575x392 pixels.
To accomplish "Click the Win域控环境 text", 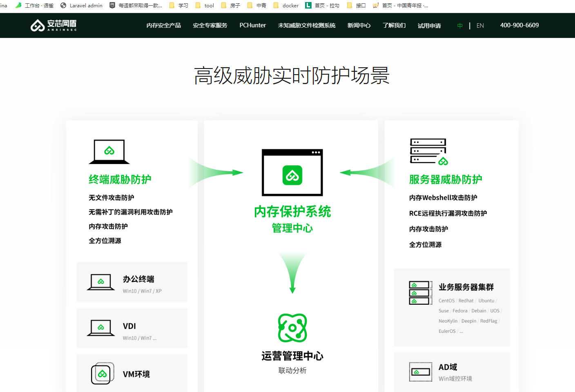I will pyautogui.click(x=455, y=379).
